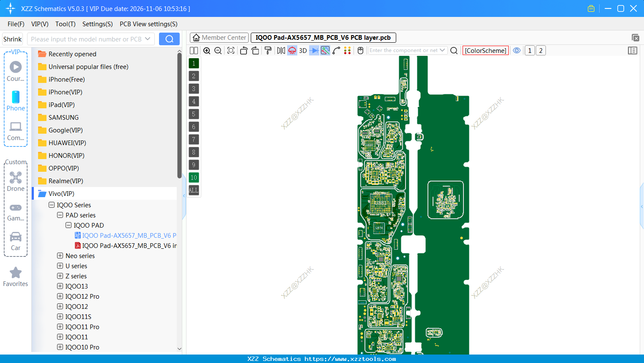
Task: Switch the PCB view to 3D
Action: tap(302, 50)
